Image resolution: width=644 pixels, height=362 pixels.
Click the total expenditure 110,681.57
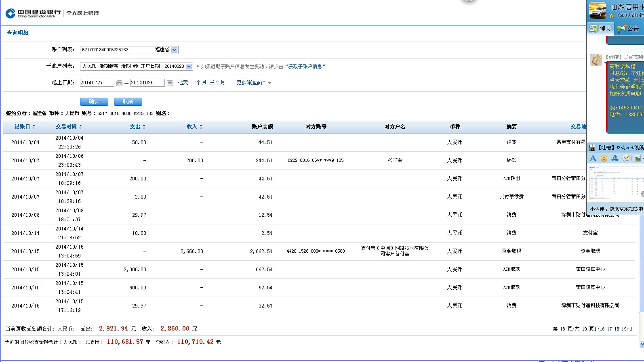pyautogui.click(x=125, y=342)
